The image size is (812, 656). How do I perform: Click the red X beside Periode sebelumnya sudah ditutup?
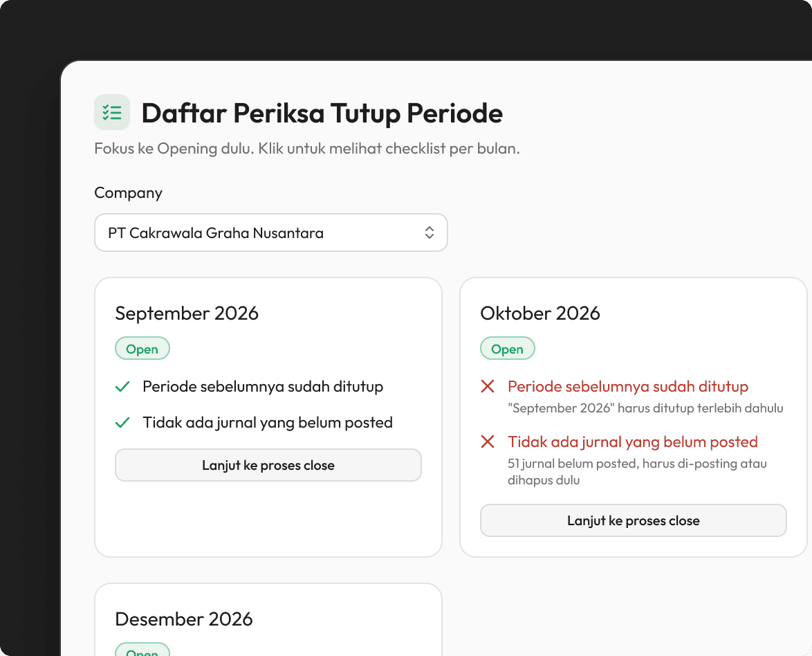pyautogui.click(x=488, y=386)
